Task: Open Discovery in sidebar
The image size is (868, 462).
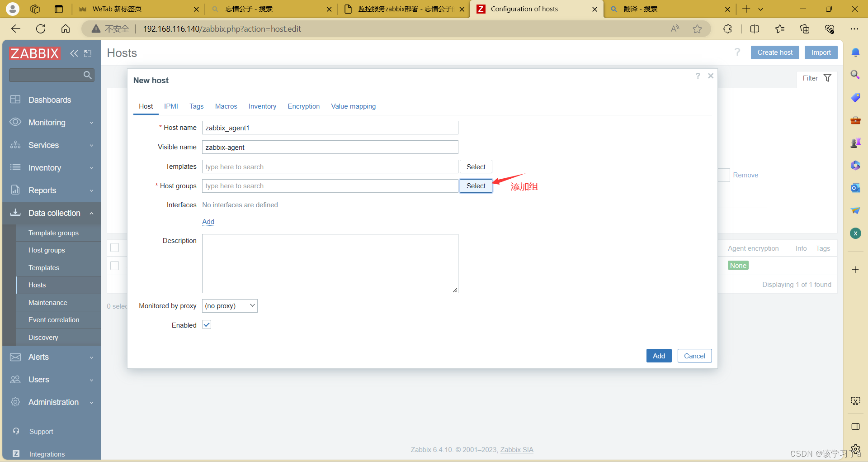Action: 58,337
